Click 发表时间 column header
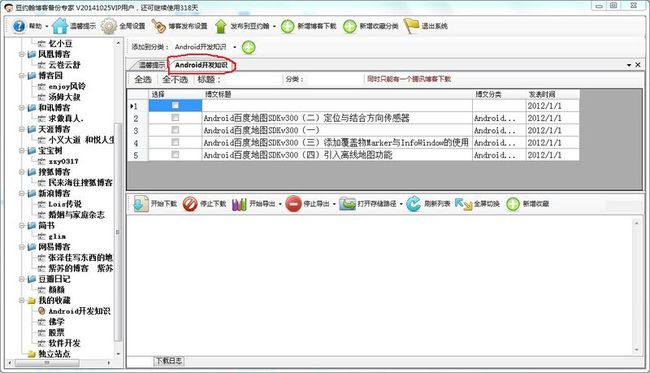650x373 pixels. pyautogui.click(x=552, y=94)
